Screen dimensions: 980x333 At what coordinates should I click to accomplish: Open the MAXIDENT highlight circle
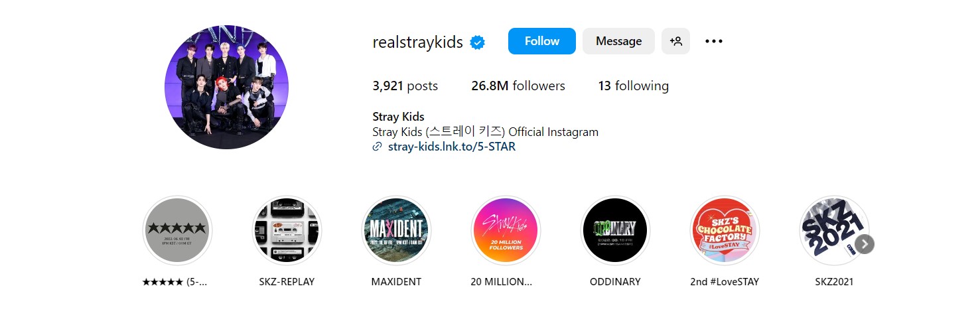coord(396,230)
